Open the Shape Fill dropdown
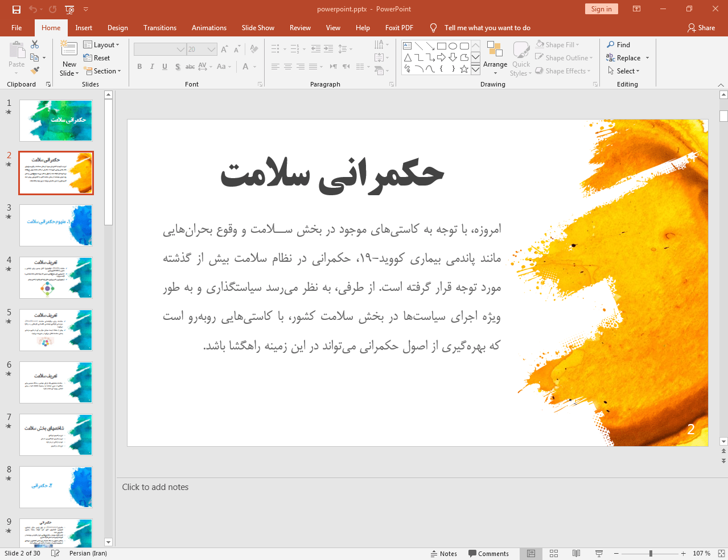The width and height of the screenshot is (728, 560). (x=558, y=45)
